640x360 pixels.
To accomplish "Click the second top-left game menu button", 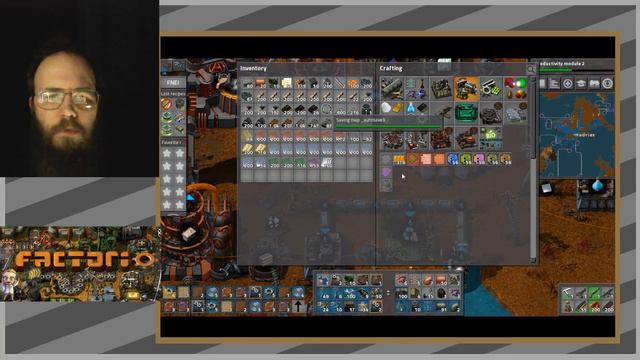I will coord(179,66).
